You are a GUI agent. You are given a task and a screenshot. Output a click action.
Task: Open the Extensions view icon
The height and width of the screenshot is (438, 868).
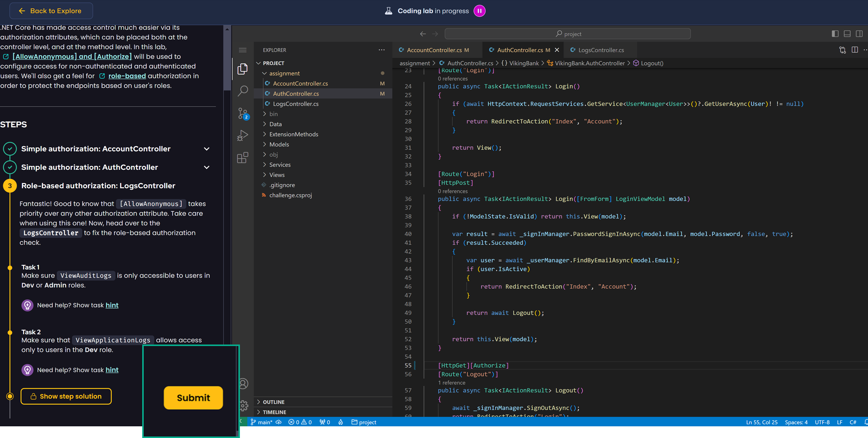click(243, 158)
